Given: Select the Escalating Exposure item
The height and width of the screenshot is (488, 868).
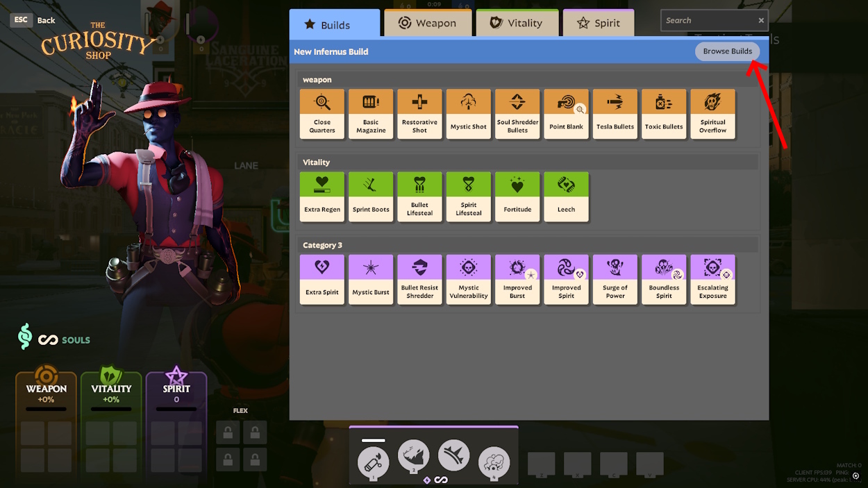Looking at the screenshot, I should (712, 279).
